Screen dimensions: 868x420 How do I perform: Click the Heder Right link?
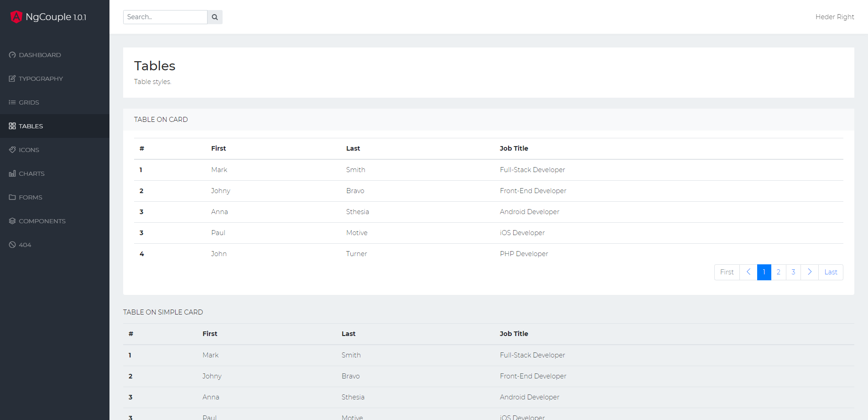coord(835,17)
